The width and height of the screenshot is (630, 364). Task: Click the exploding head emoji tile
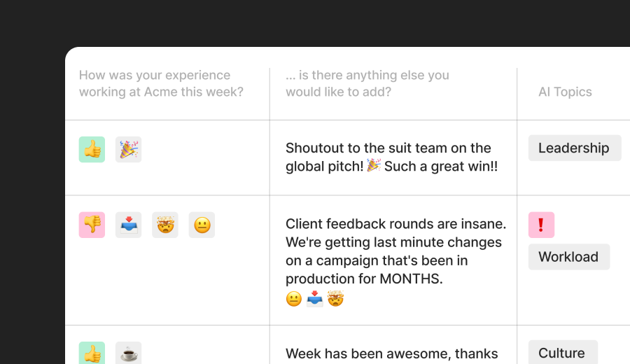[x=165, y=225]
